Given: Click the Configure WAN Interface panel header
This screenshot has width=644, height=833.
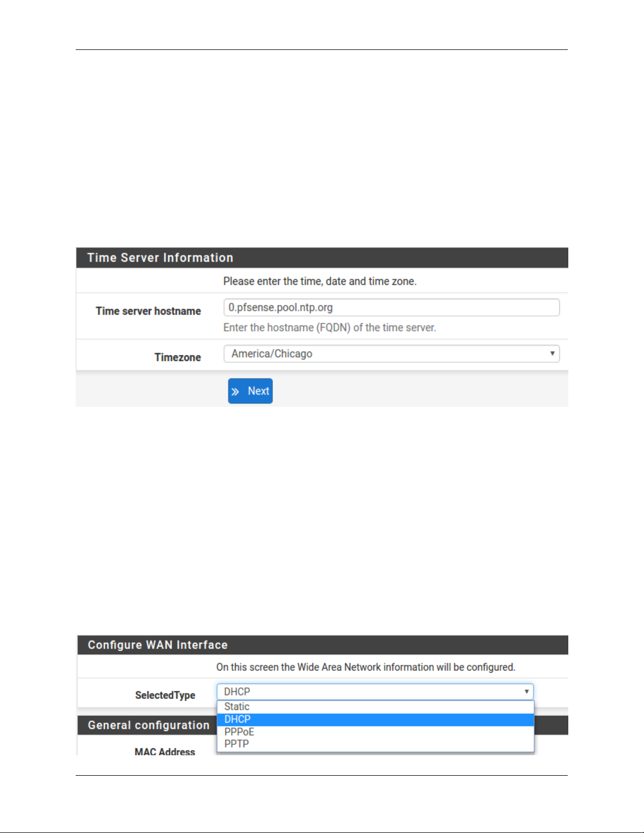Looking at the screenshot, I should pos(323,645).
